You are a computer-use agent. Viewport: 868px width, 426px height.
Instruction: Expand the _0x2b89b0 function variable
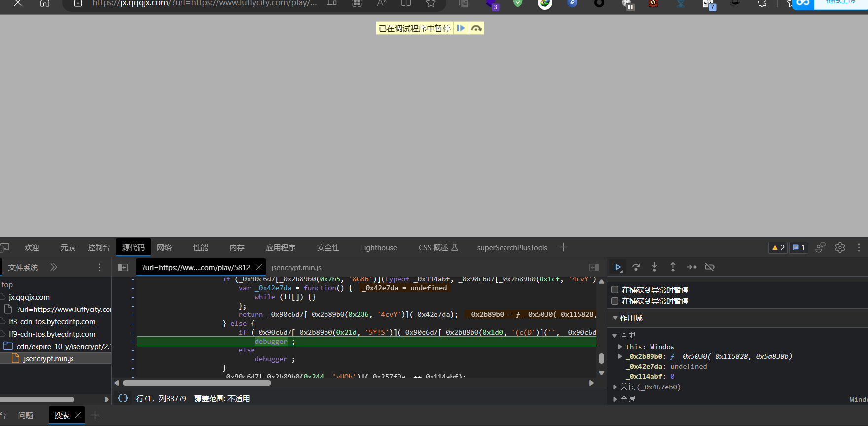[x=620, y=356]
